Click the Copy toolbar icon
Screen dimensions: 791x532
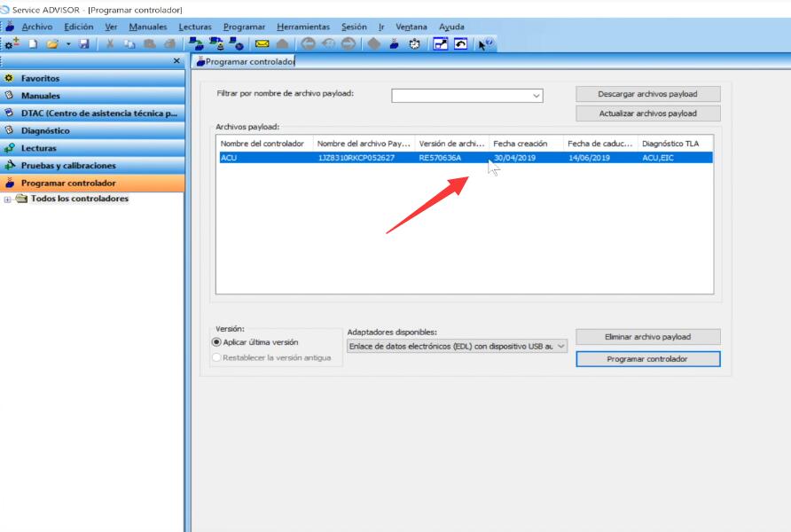(129, 44)
